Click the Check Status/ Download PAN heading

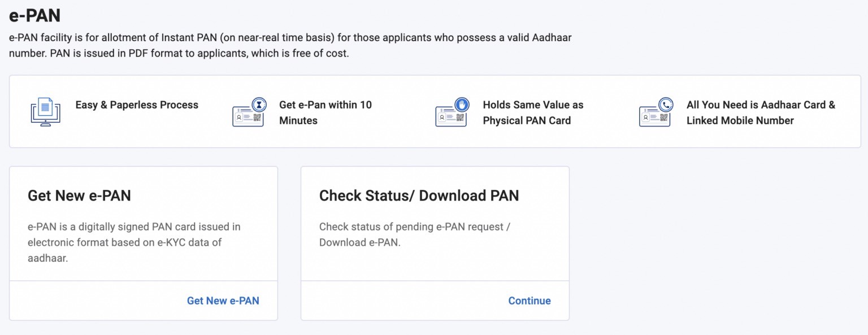click(x=419, y=195)
